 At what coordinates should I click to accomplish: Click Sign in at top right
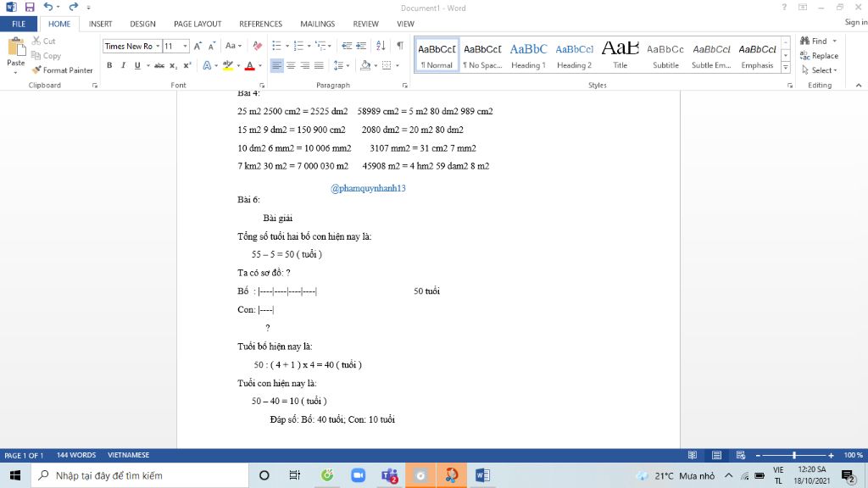click(856, 22)
